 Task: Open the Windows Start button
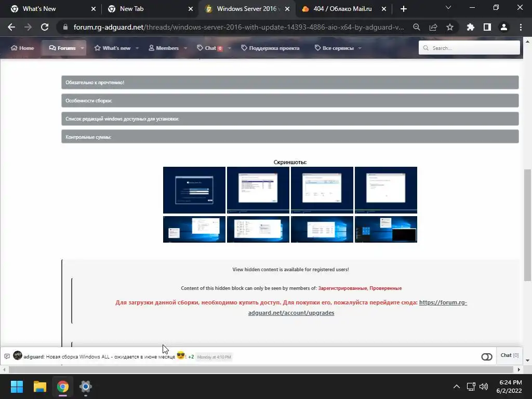pyautogui.click(x=17, y=387)
